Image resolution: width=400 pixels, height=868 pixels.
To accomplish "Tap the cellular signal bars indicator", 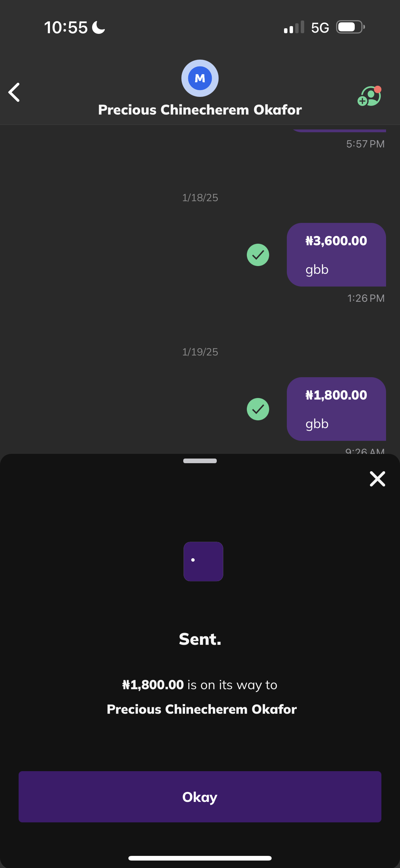I will pyautogui.click(x=294, y=28).
